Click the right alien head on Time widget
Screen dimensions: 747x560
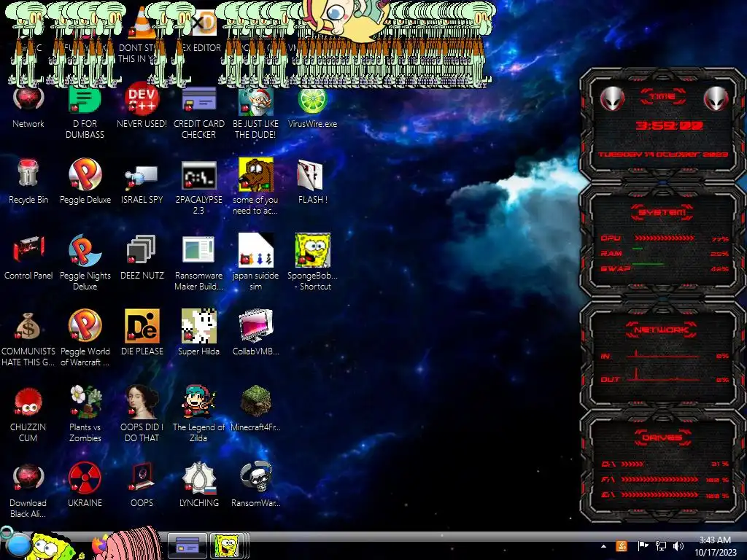(x=716, y=99)
